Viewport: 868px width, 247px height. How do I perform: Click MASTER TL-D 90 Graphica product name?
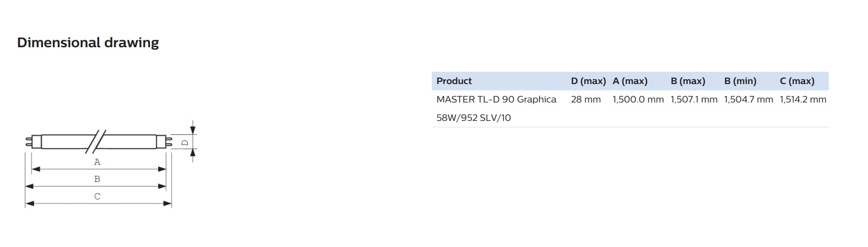[x=497, y=99]
